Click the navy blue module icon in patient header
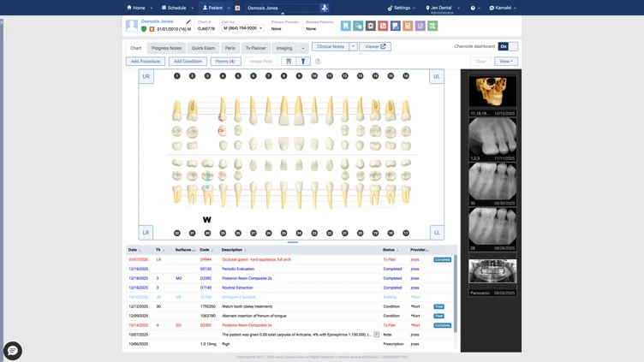This screenshot has height=362, width=644. pos(395,26)
